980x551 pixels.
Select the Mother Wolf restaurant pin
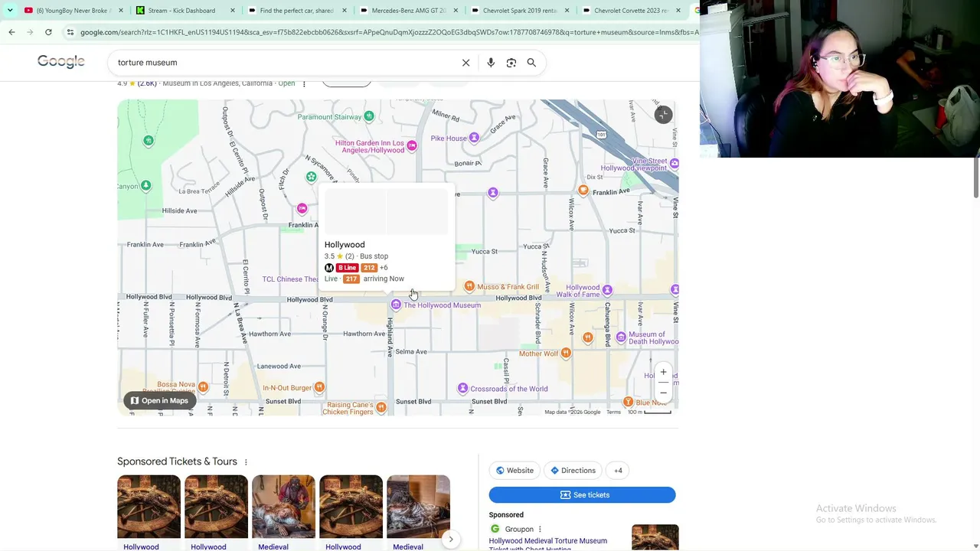click(566, 353)
